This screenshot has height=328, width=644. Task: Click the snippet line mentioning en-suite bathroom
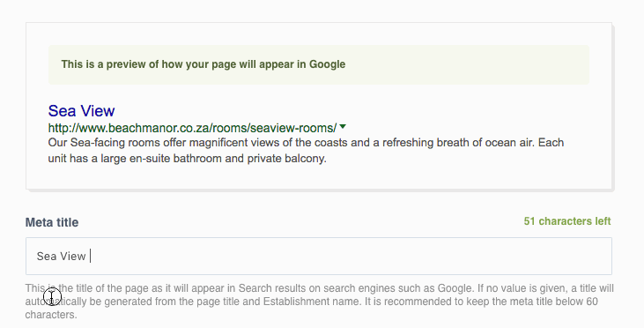pos(188,158)
